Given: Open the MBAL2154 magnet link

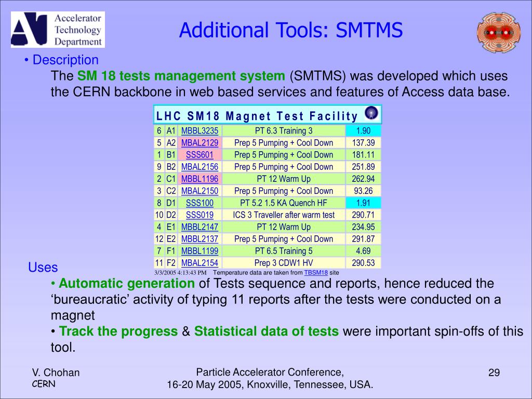Looking at the screenshot, I should [199, 263].
